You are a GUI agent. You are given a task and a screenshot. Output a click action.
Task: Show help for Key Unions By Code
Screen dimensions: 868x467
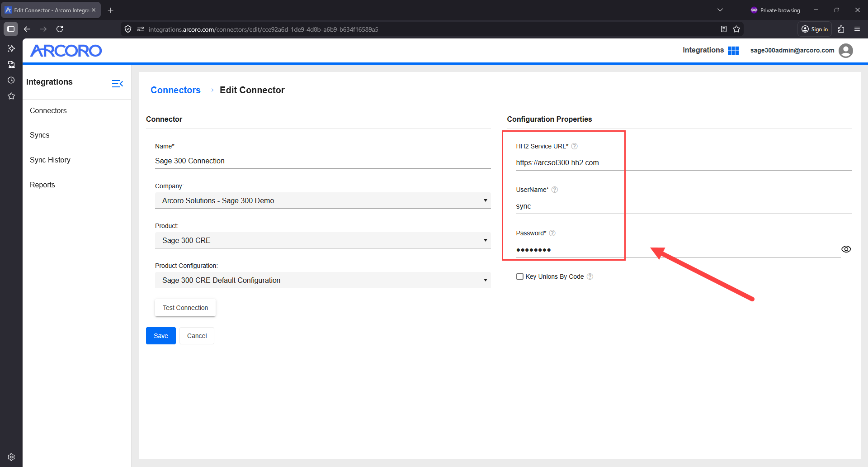[590, 276]
